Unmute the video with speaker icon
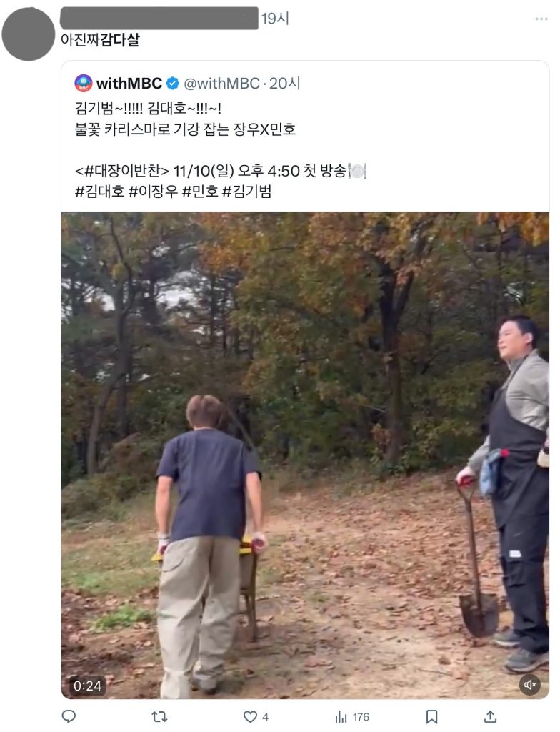 tap(530, 684)
